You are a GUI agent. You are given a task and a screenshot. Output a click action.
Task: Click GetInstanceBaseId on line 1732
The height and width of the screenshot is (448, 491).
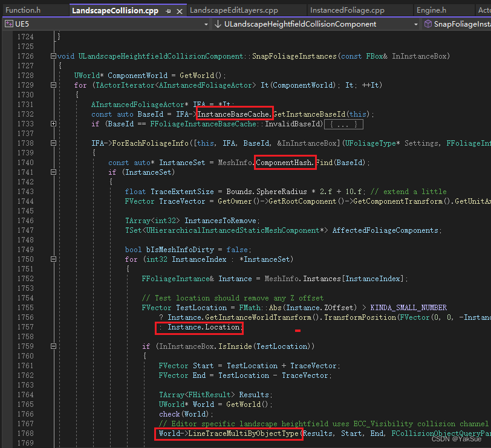(x=310, y=114)
